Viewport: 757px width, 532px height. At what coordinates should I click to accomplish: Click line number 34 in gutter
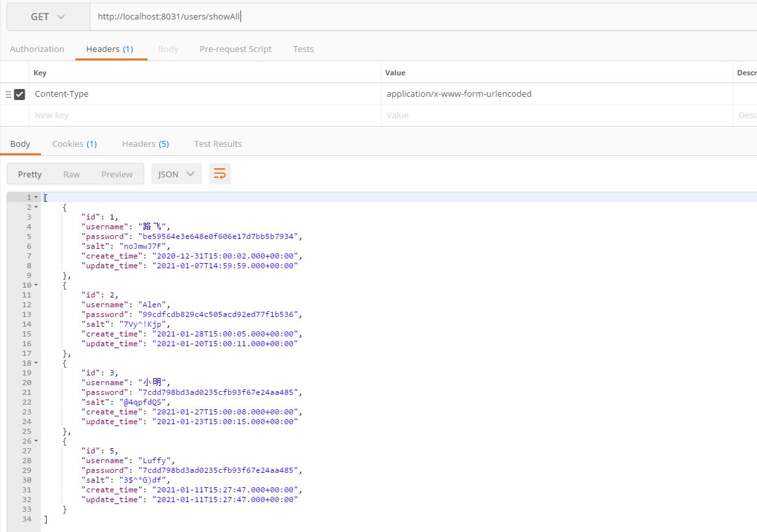point(27,519)
